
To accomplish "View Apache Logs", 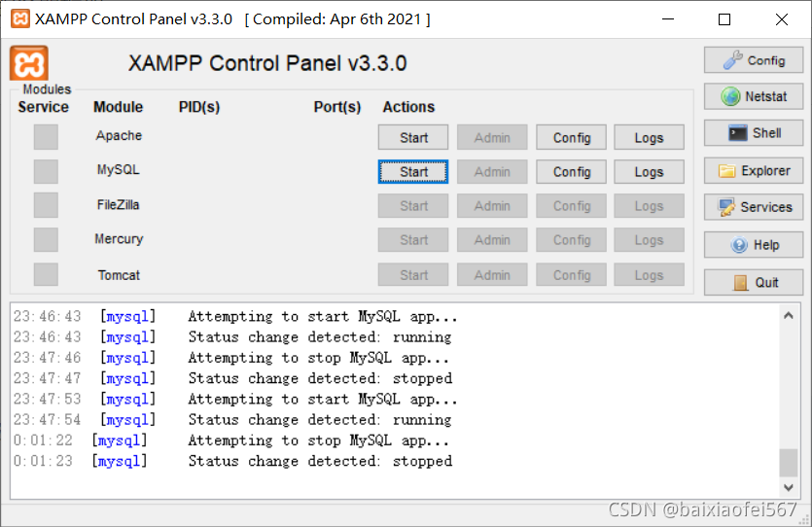I will point(649,137).
